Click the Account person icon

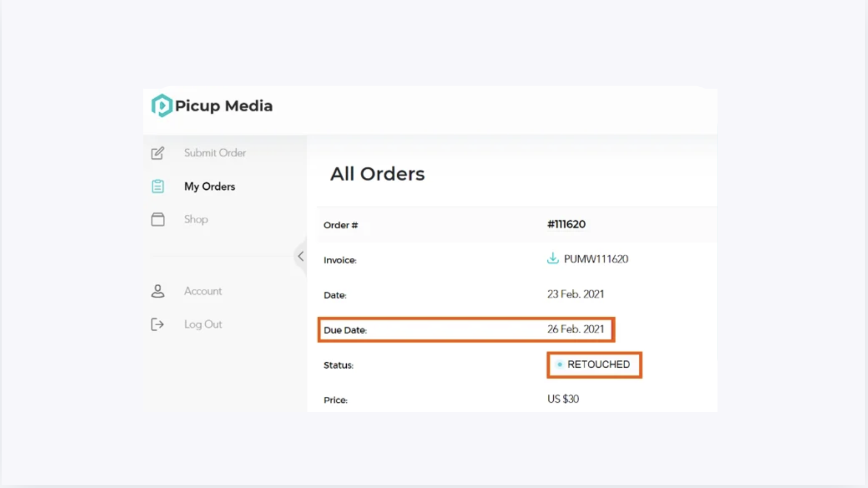158,291
